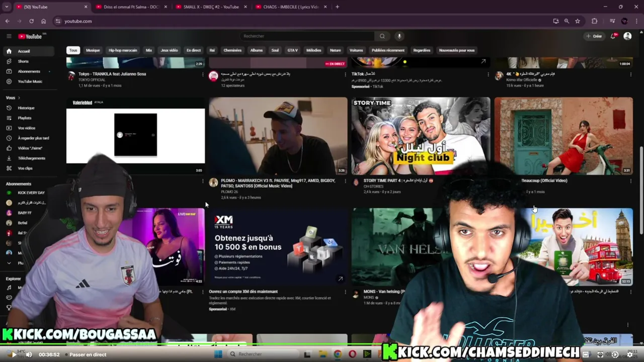Toggle fullscreen on the stream player

pos(600,354)
